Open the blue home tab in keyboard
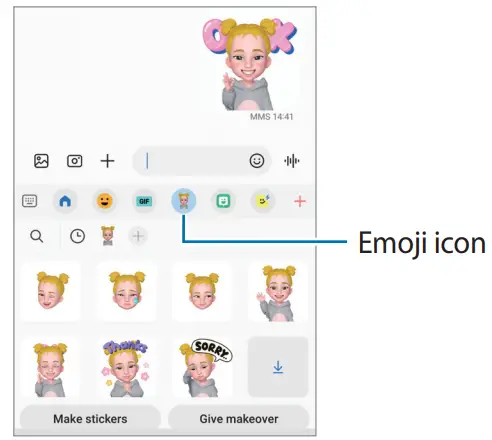 pos(65,201)
